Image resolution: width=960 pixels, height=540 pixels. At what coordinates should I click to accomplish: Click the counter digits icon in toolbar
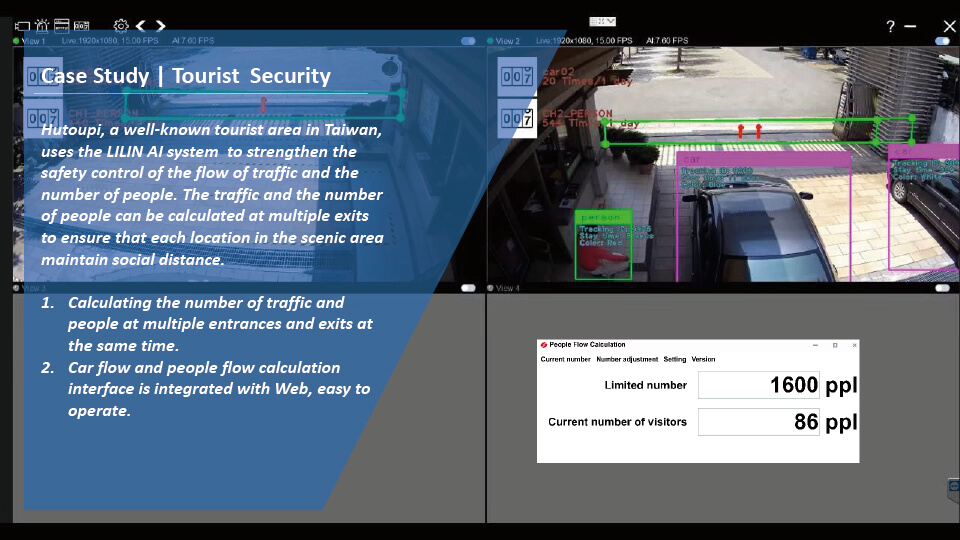coord(82,25)
